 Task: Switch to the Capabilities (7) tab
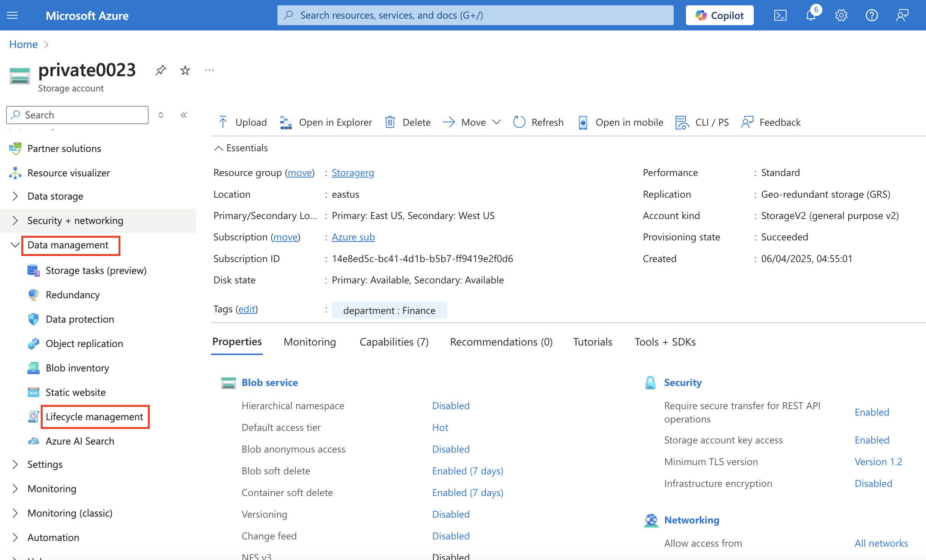(394, 342)
